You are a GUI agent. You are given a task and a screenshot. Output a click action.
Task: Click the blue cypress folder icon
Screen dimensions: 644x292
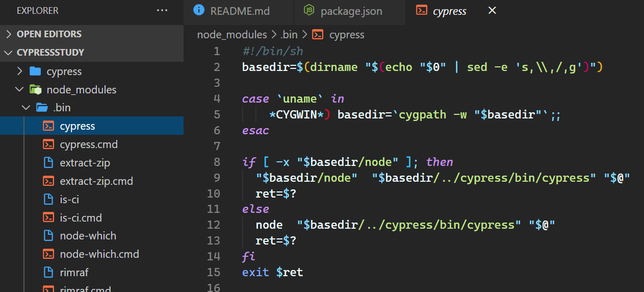(x=35, y=71)
